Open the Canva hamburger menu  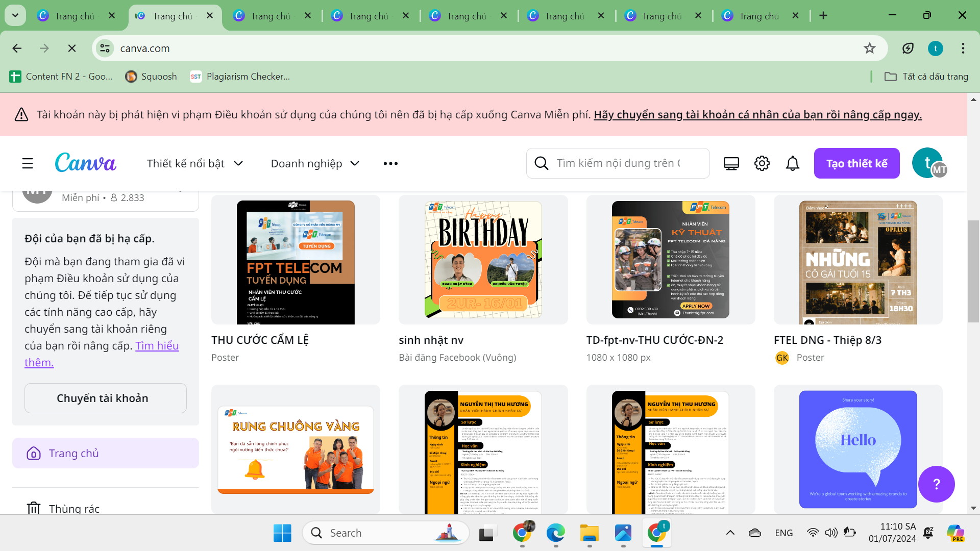coord(28,163)
